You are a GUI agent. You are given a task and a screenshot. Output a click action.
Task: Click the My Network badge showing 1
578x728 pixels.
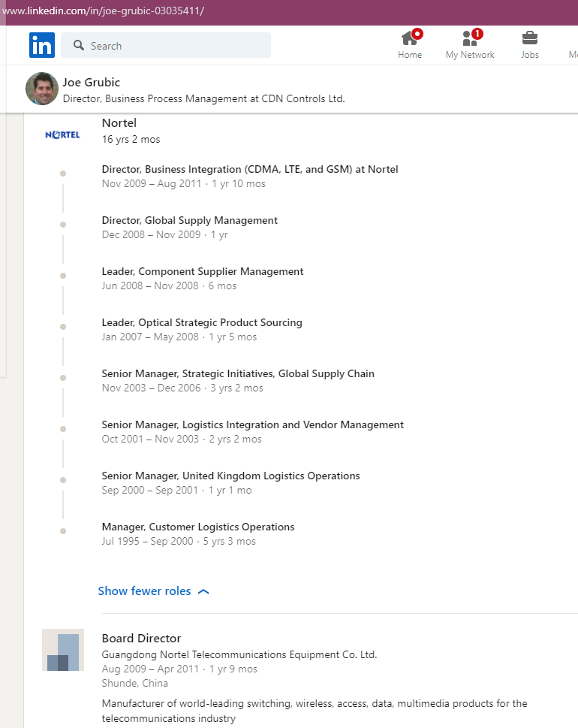point(477,34)
